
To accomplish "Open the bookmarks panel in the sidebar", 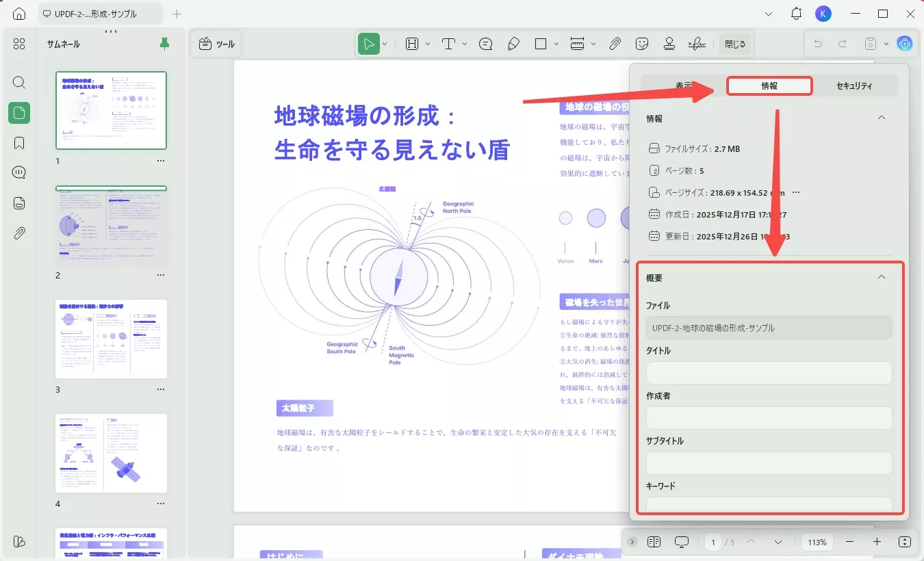I will tap(18, 142).
